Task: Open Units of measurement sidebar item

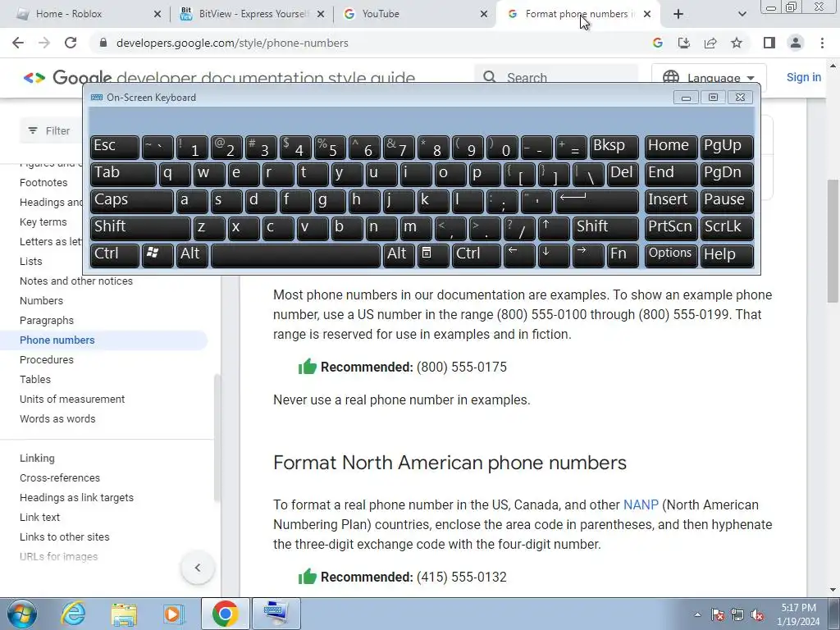Action: [72, 399]
